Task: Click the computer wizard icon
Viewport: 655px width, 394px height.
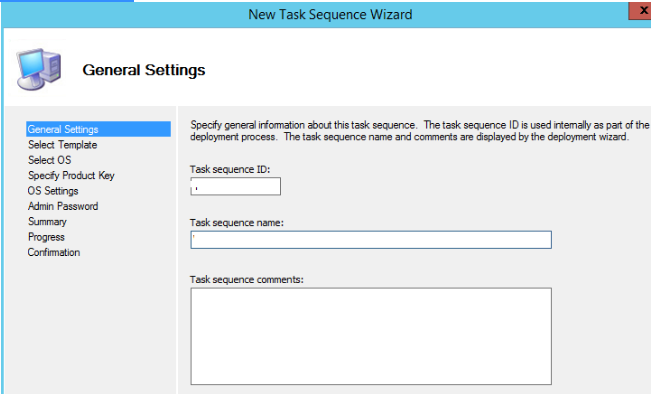Action: point(39,69)
